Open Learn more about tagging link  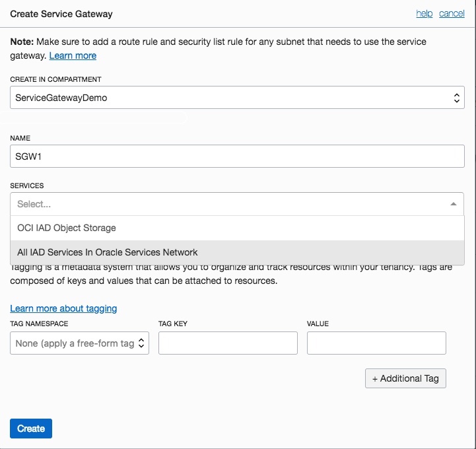(63, 308)
